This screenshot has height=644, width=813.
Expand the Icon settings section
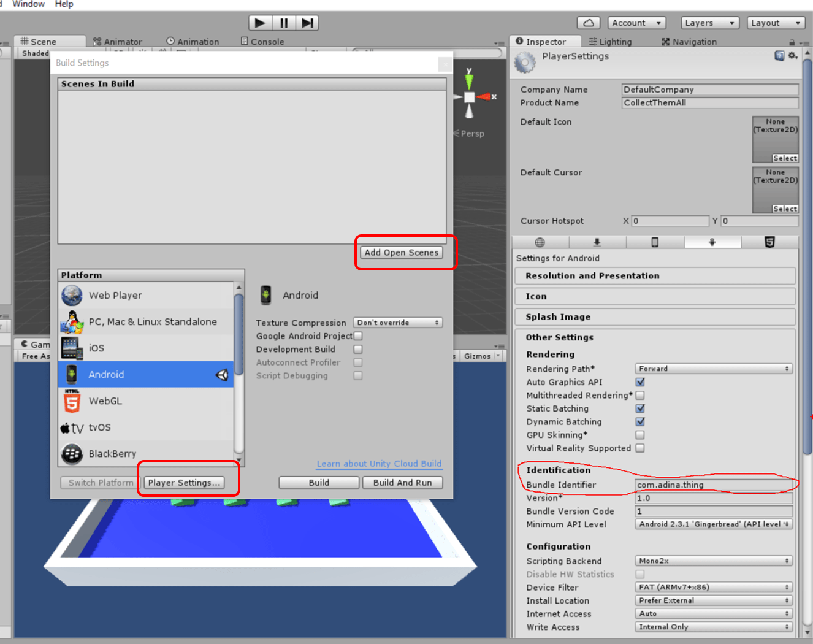(x=655, y=296)
